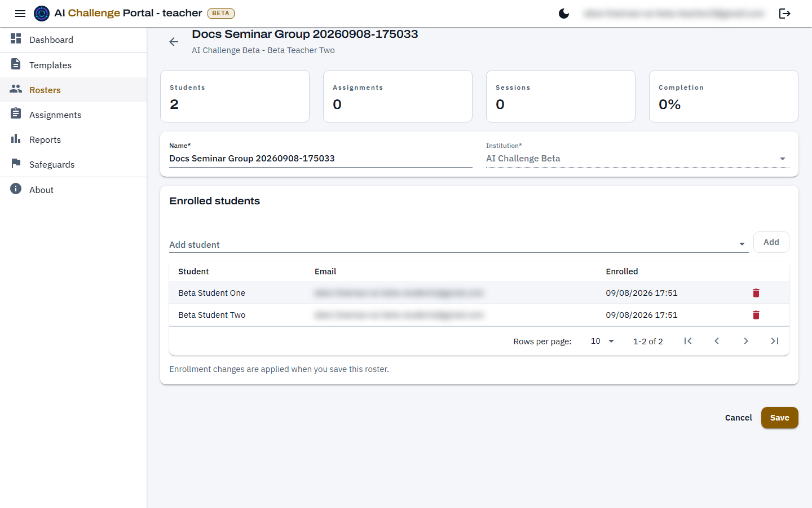The image size is (812, 508).
Task: Click the enrollment changes note text
Action: (x=279, y=369)
